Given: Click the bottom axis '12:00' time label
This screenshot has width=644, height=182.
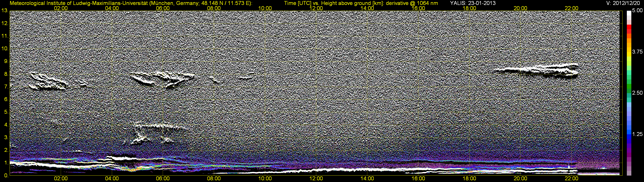Looking at the screenshot, I should coord(316,179).
